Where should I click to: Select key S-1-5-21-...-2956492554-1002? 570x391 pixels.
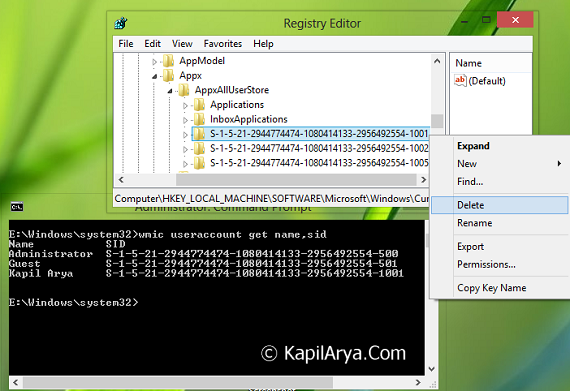(319, 148)
